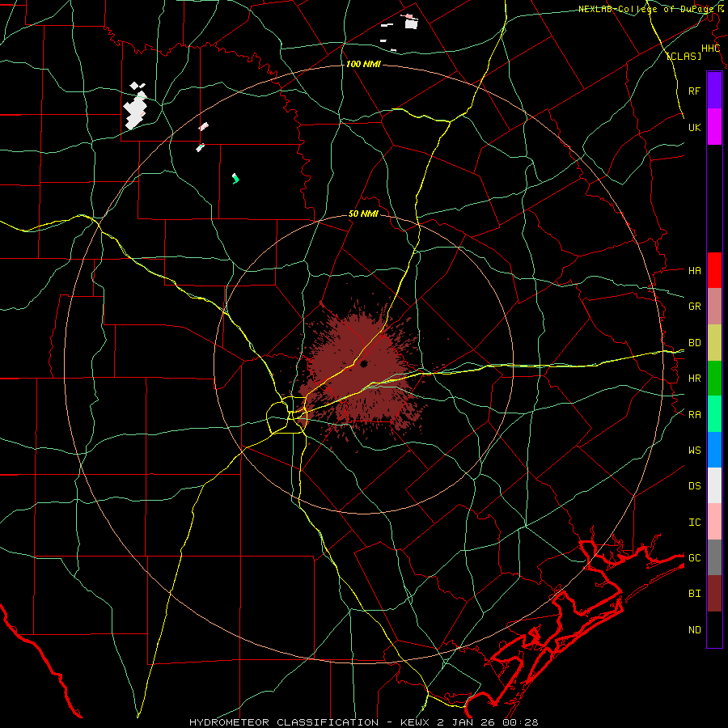The image size is (728, 728).
Task: Click the 50 NMI range ring label
Action: 363,214
